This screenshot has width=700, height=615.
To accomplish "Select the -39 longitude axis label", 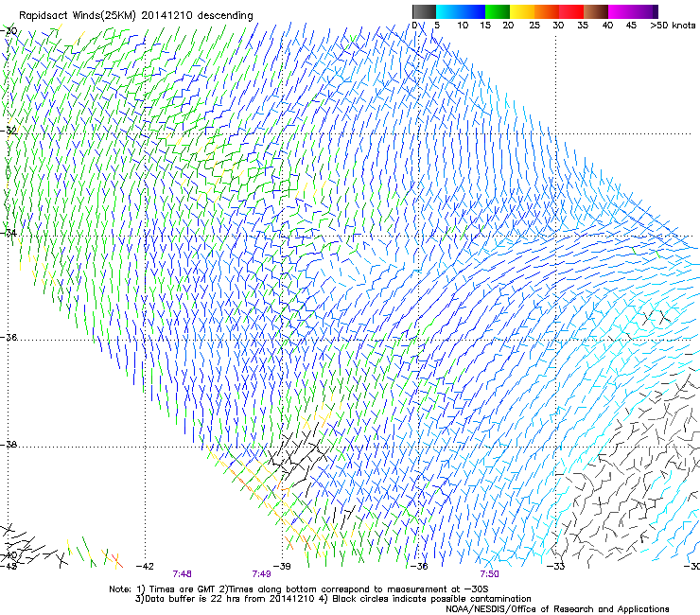I will coord(282,566).
